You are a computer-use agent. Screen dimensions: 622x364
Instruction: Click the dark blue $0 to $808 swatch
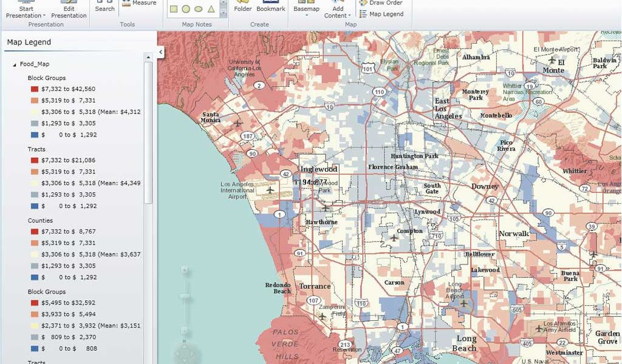(x=35, y=349)
